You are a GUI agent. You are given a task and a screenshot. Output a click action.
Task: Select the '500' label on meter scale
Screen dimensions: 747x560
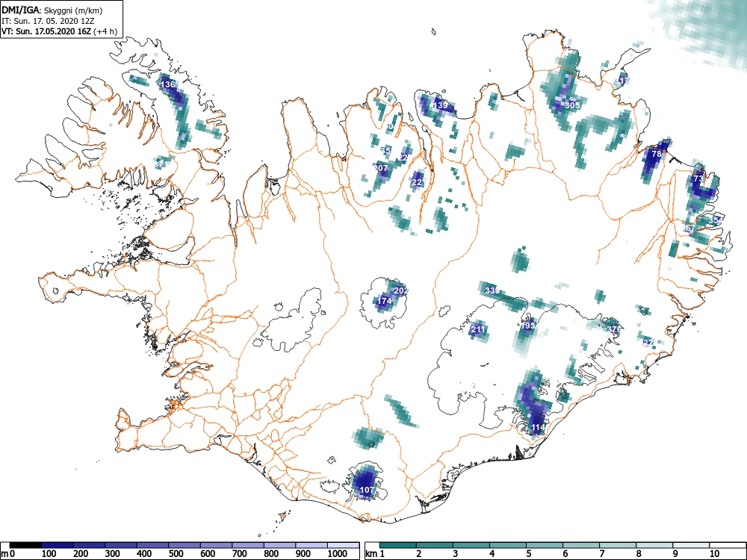[176, 554]
